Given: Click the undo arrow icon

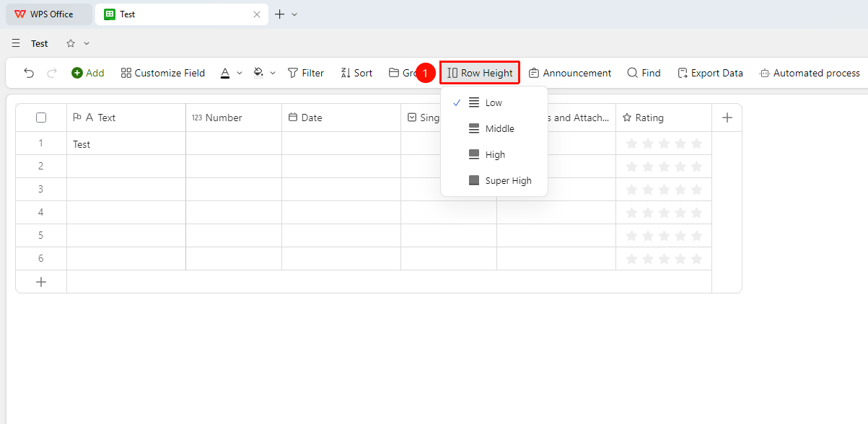Looking at the screenshot, I should [x=29, y=73].
